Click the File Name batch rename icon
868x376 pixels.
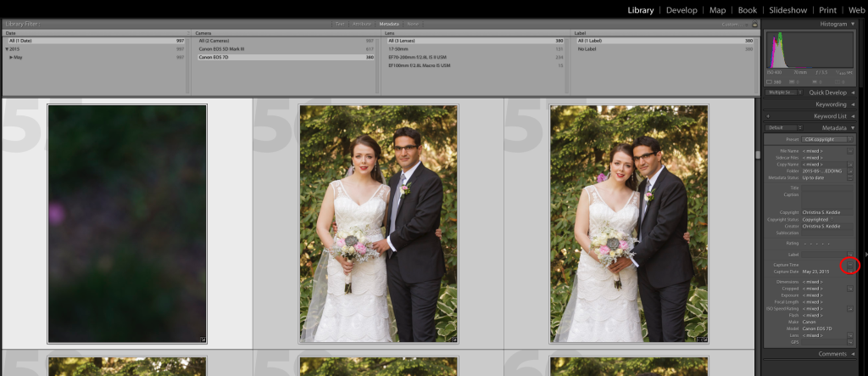tap(851, 151)
